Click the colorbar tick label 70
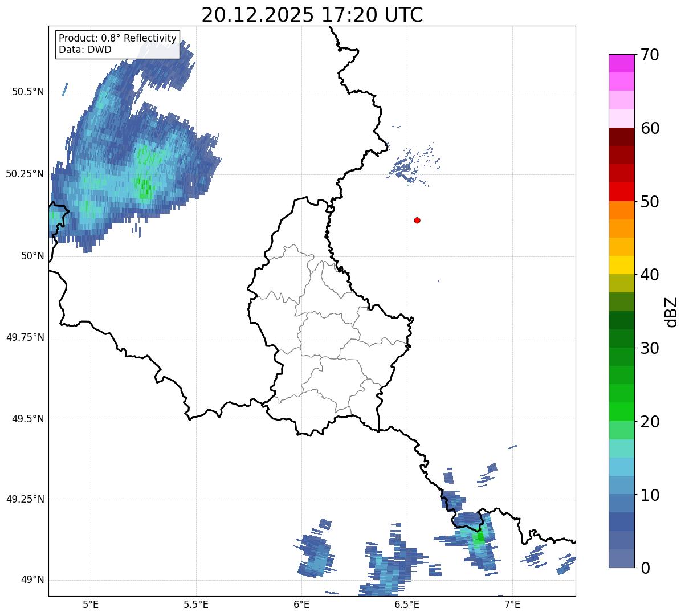This screenshot has height=616, width=685. (x=650, y=55)
